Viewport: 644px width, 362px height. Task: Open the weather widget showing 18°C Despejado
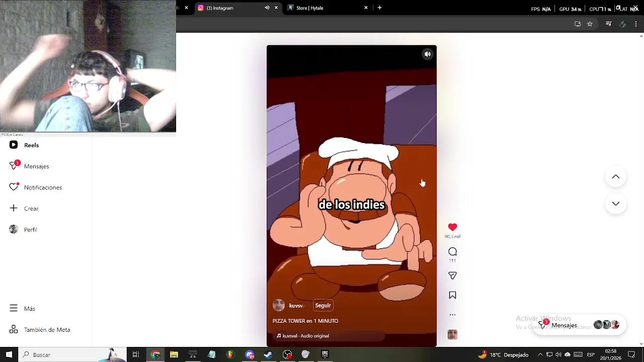tap(503, 354)
